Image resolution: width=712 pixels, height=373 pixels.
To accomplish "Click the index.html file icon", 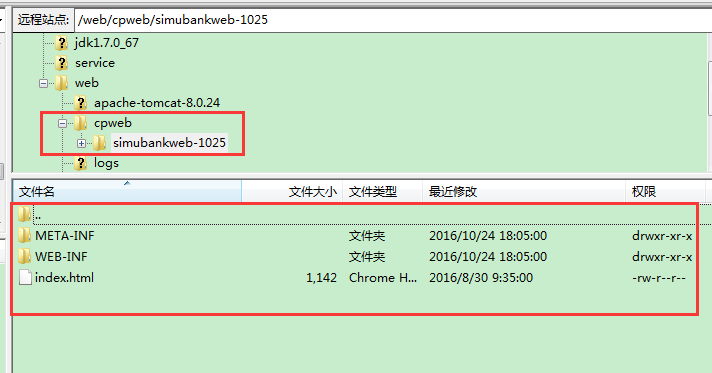I will pos(25,277).
